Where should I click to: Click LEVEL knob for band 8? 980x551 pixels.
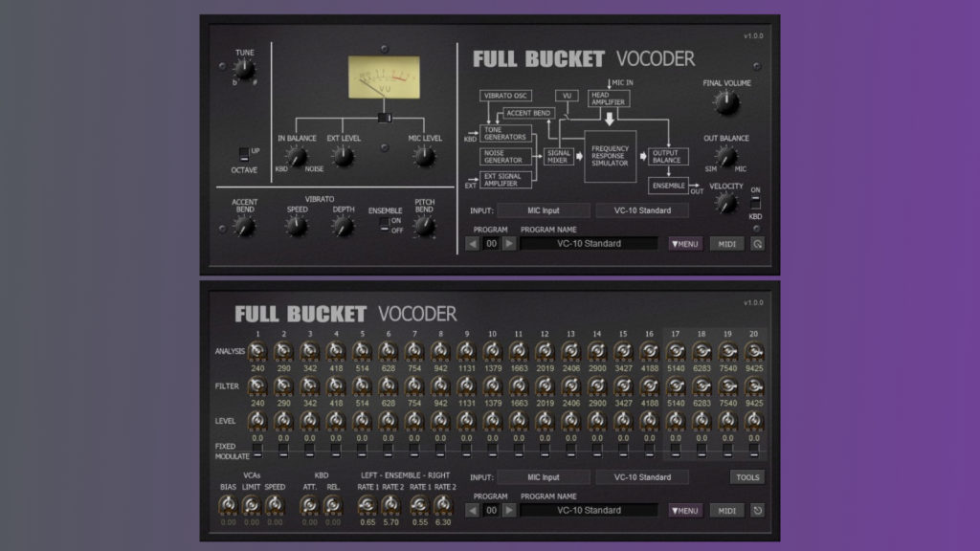440,421
